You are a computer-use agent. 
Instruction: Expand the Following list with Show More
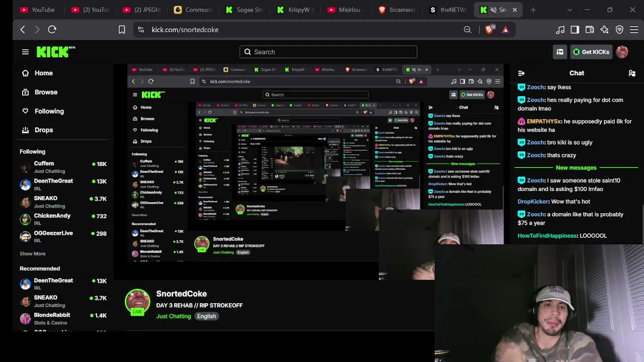pos(33,254)
